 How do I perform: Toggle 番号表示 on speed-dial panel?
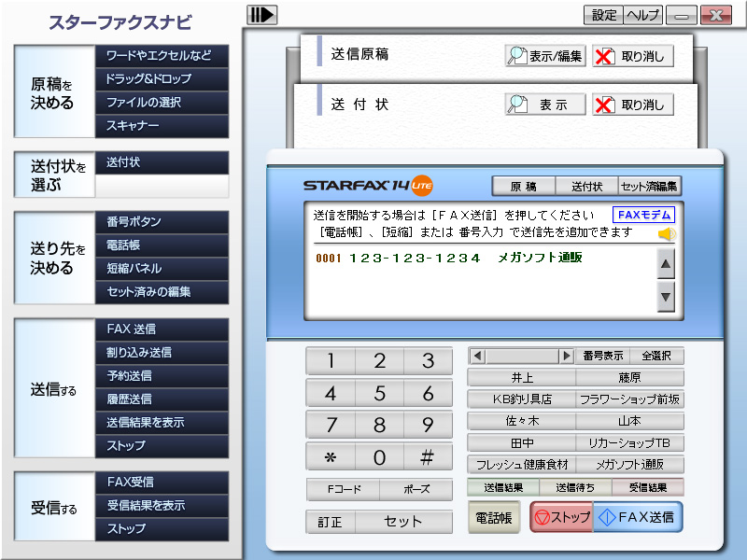point(602,356)
